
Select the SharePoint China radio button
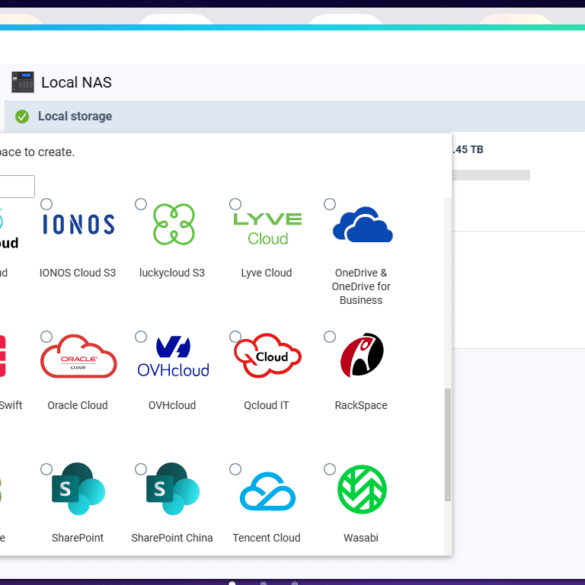point(141,469)
